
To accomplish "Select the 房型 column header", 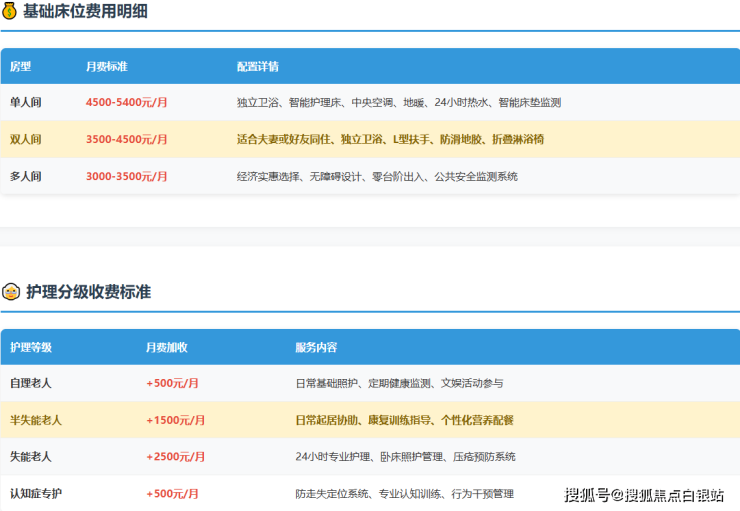I will point(21,67).
